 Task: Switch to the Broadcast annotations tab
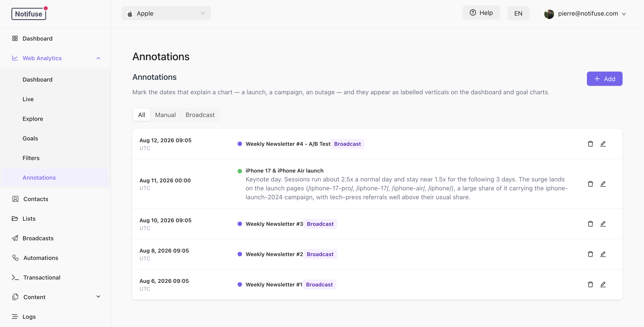coord(200,115)
